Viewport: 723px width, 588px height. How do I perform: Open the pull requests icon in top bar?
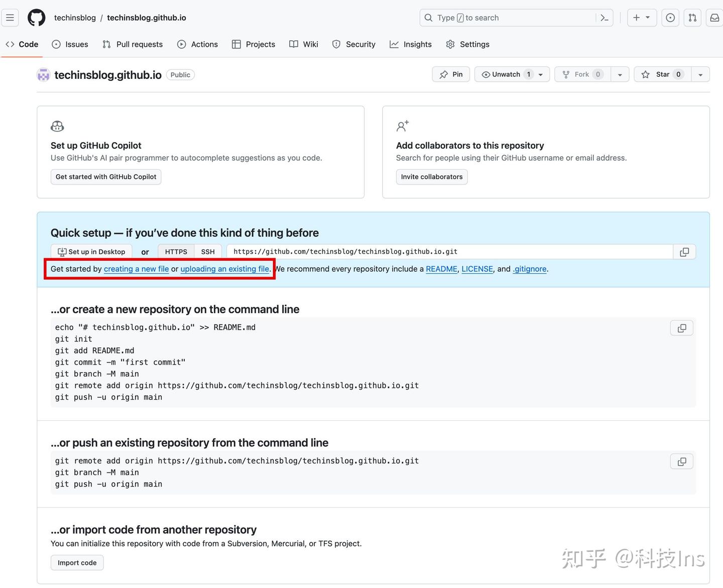point(692,18)
